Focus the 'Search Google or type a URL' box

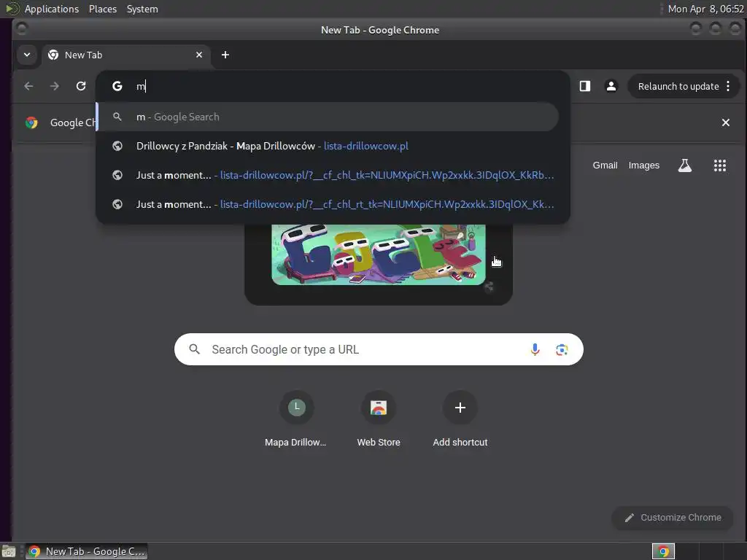[x=379, y=349]
